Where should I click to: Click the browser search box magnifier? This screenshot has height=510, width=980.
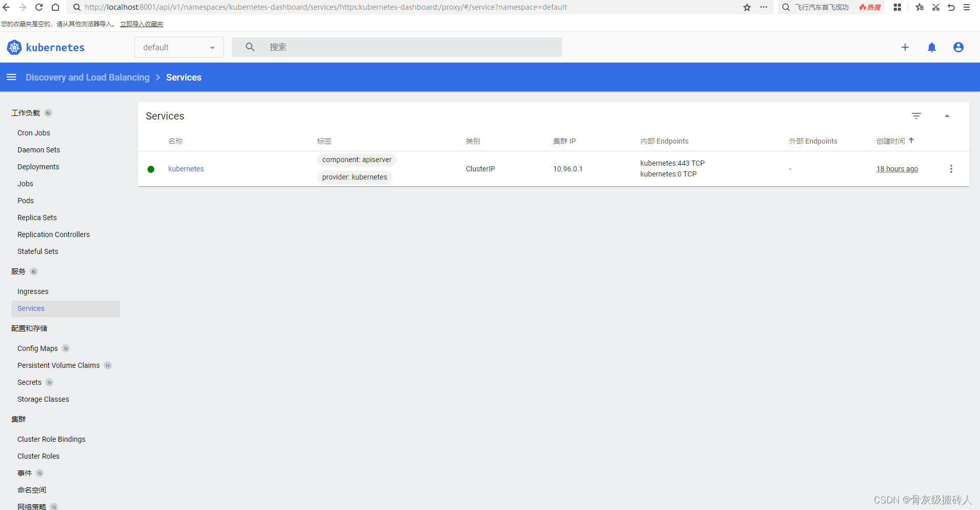click(786, 7)
